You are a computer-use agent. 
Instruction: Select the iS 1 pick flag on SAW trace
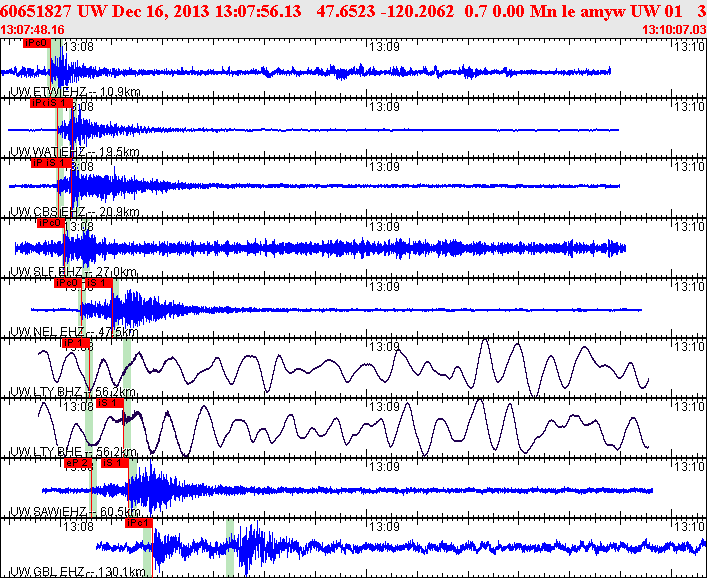[114, 463]
